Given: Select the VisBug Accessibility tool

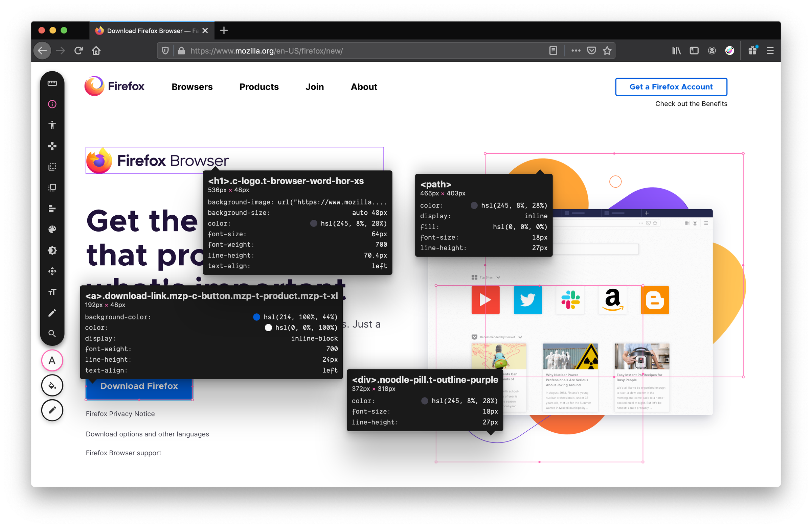Looking at the screenshot, I should (x=52, y=125).
